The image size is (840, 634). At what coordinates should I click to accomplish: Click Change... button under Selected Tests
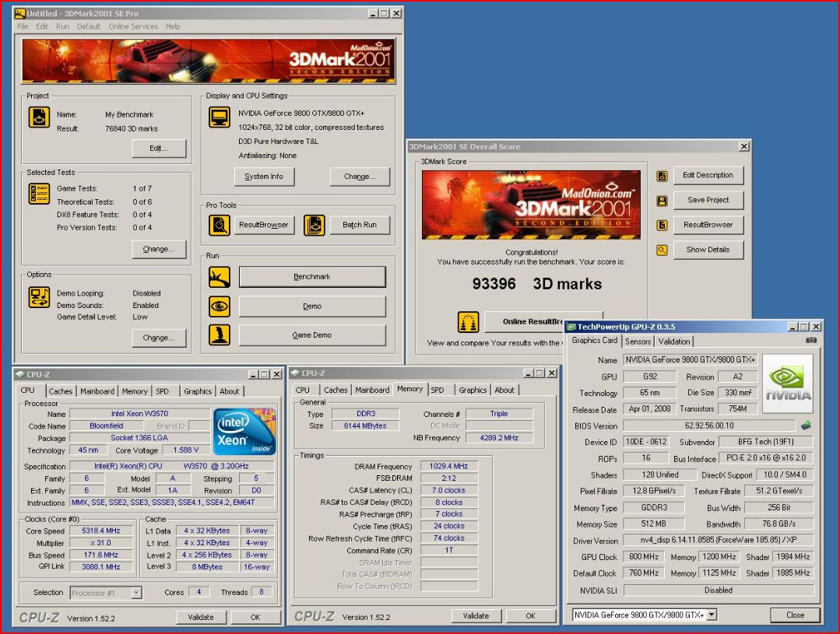coord(159,249)
